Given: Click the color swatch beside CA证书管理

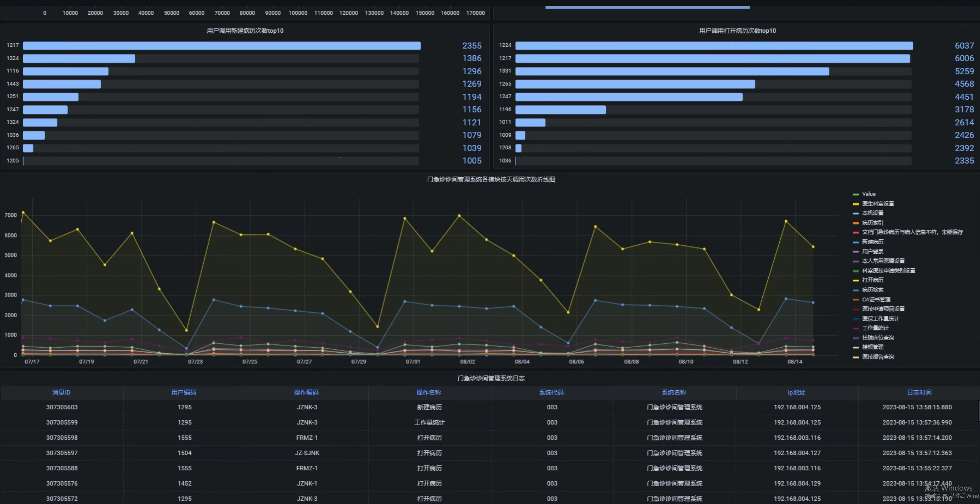Looking at the screenshot, I should [855, 300].
